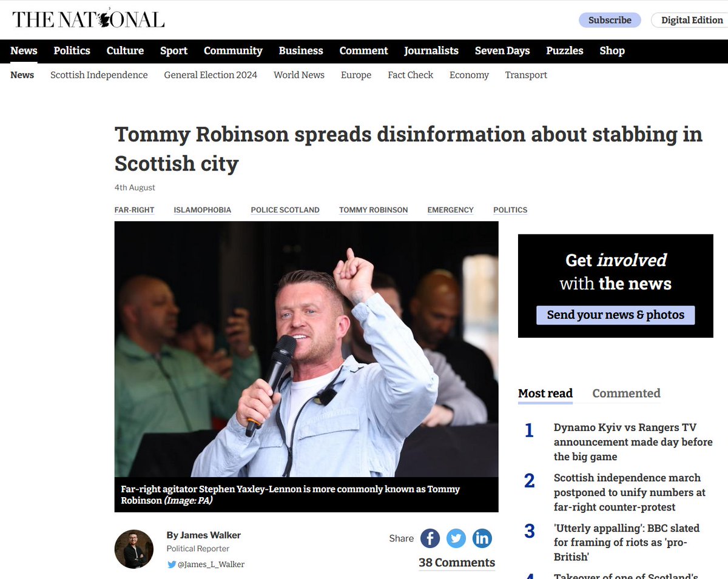Share article via Twitter icon
728x579 pixels.
(456, 538)
